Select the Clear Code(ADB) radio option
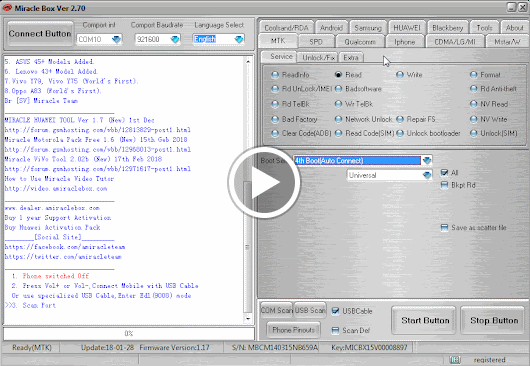530x366 pixels. pyautogui.click(x=275, y=133)
